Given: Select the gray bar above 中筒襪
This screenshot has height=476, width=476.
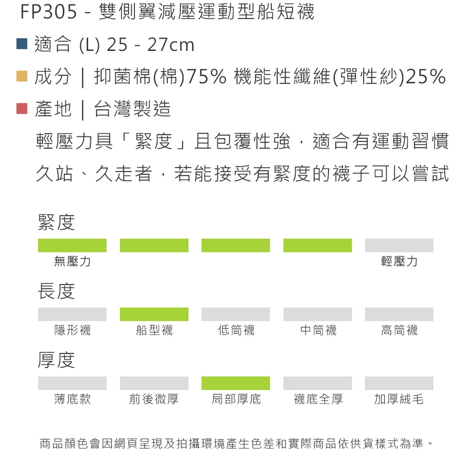Looking at the screenshot, I should 317,314.
